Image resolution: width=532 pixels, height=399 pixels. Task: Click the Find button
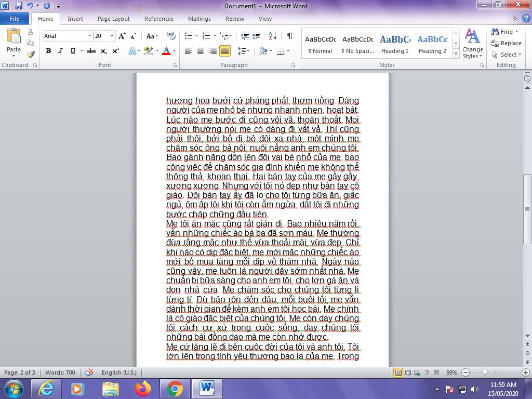click(505, 32)
